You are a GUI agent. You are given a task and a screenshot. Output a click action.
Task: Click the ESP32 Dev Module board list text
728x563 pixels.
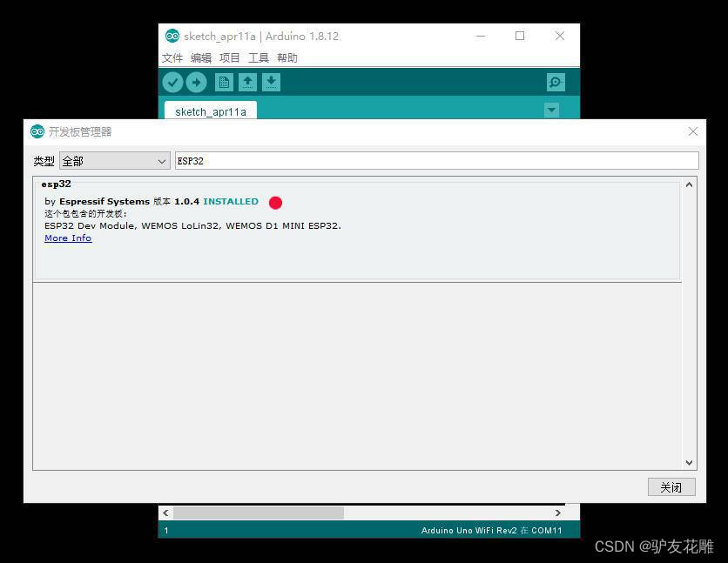point(192,226)
